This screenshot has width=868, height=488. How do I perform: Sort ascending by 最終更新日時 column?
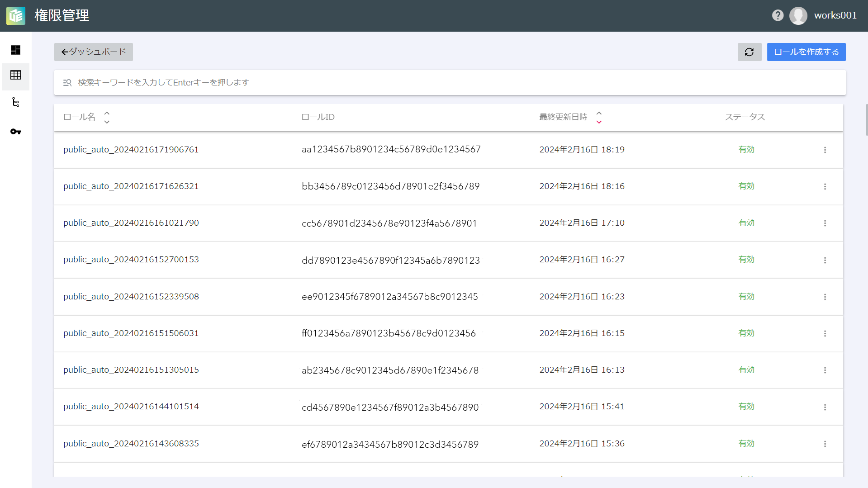599,113
